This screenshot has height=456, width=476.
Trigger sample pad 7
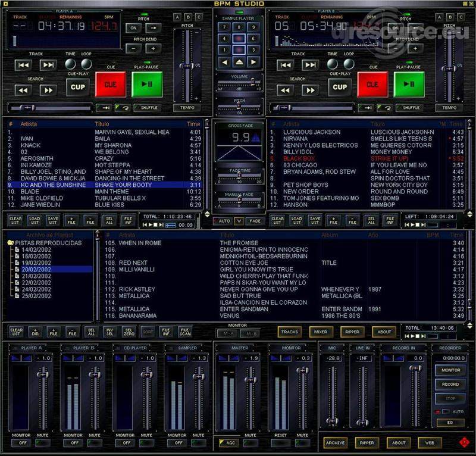pyautogui.click(x=224, y=27)
